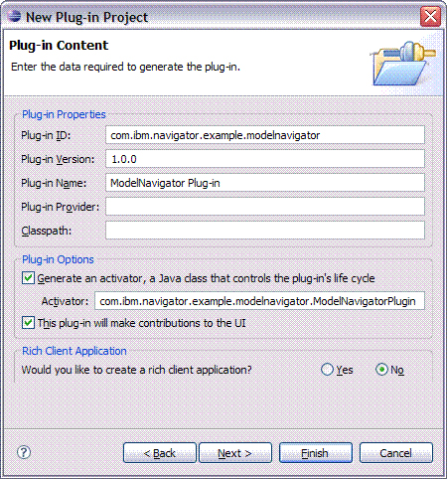This screenshot has height=479, width=448.
Task: Click the plug-in folder wizard image
Action: point(403,64)
